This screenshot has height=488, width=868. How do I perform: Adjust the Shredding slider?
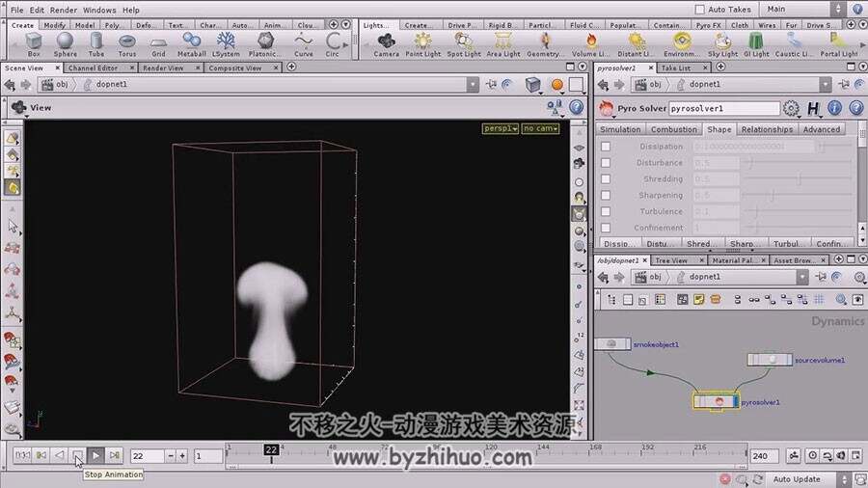tap(798, 179)
